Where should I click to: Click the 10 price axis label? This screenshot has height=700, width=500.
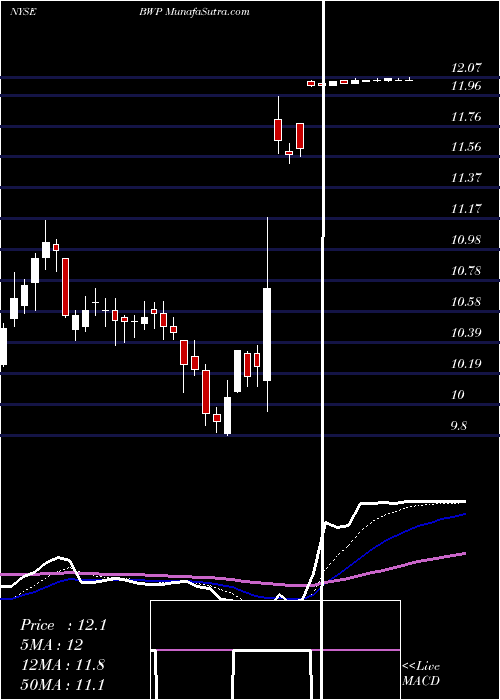coord(458,395)
